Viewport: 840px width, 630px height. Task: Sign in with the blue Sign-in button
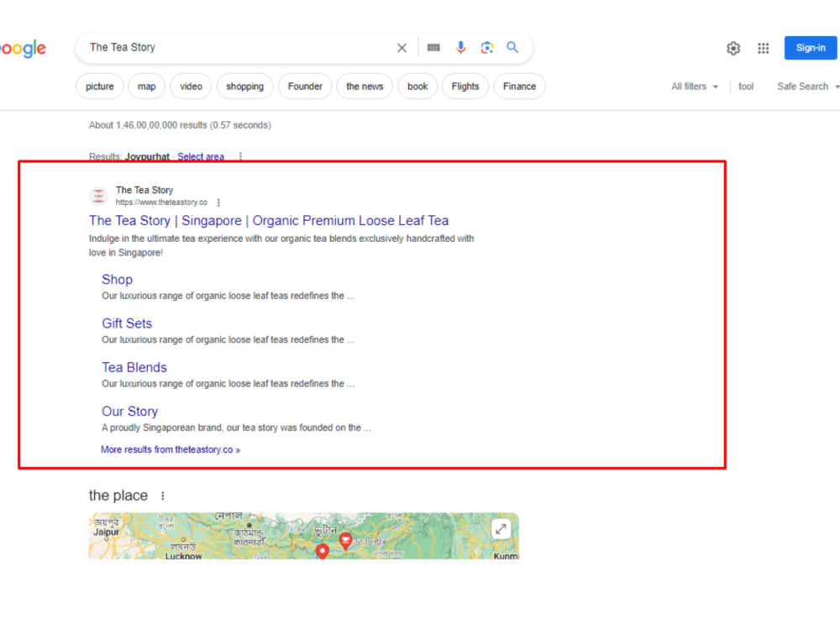[811, 48]
